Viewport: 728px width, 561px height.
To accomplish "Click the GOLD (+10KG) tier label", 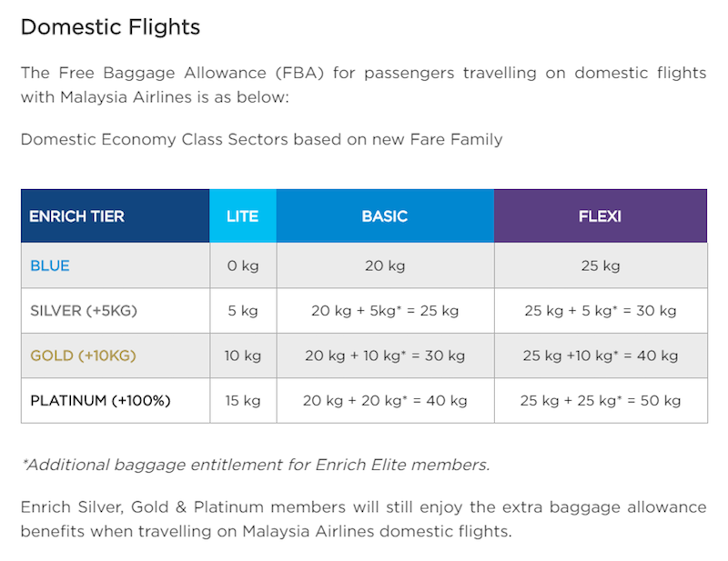I will (x=83, y=356).
